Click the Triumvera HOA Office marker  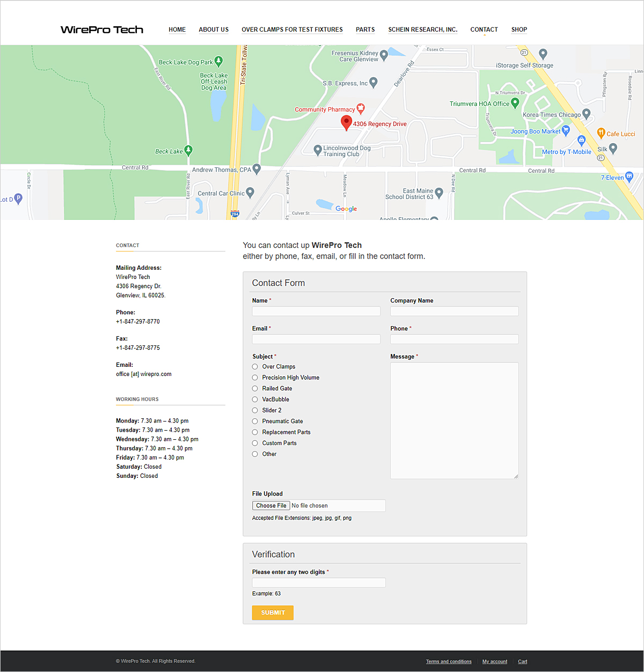515,102
